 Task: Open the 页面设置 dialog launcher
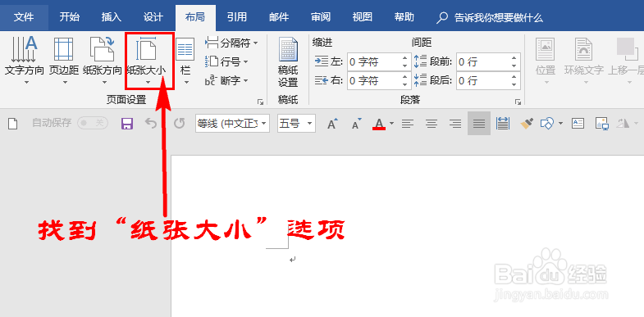click(x=260, y=102)
